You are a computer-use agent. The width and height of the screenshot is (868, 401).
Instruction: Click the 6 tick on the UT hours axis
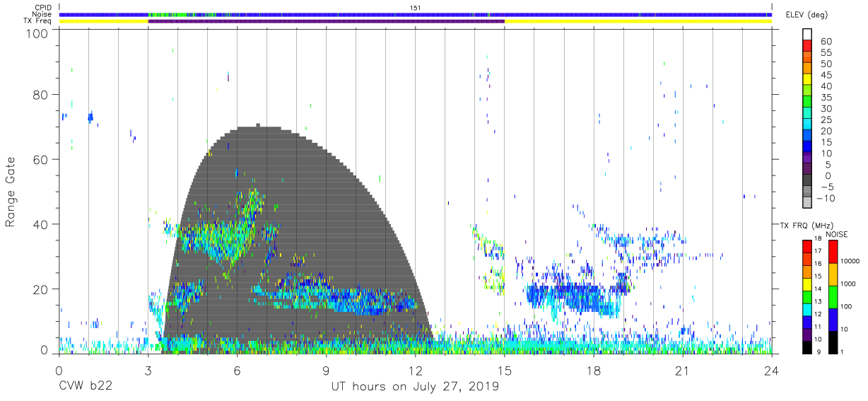coord(237,371)
